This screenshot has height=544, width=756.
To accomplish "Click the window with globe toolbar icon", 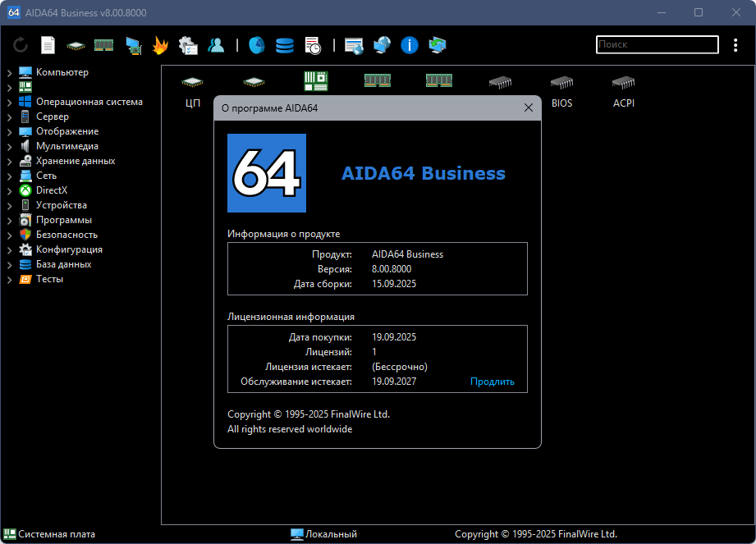I will point(354,46).
